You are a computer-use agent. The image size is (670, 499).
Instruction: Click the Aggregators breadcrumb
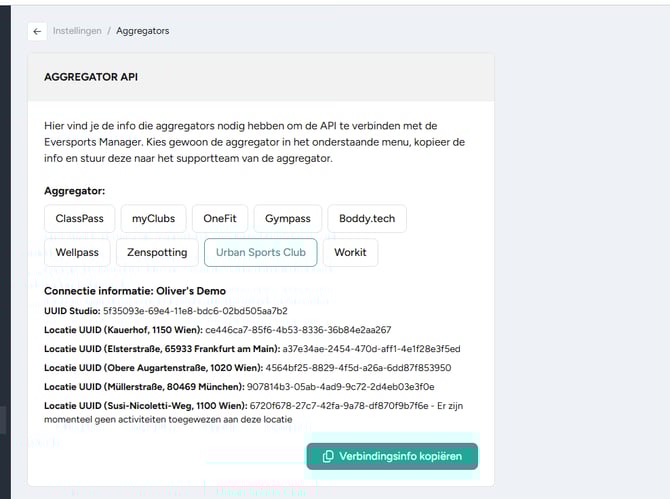142,31
